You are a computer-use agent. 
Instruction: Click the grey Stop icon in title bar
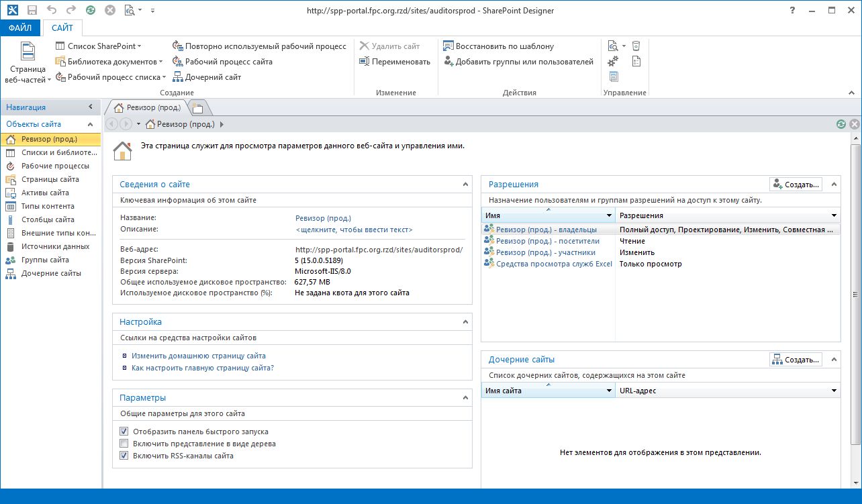[110, 10]
